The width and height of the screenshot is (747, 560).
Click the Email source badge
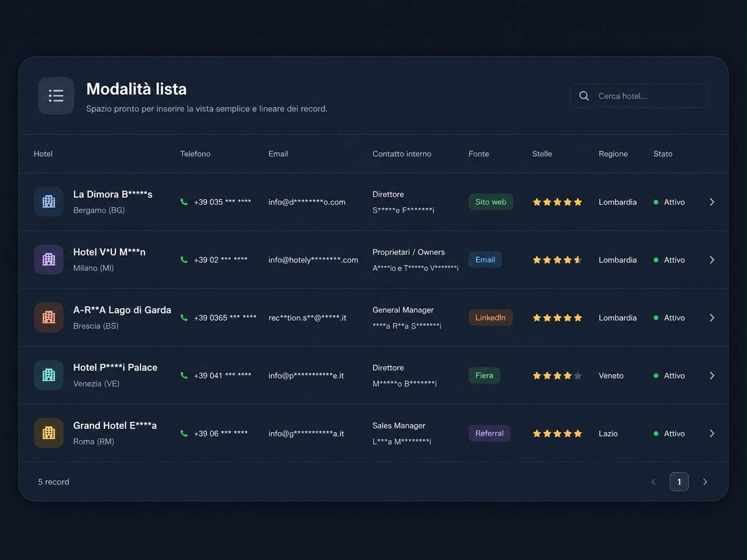click(485, 259)
